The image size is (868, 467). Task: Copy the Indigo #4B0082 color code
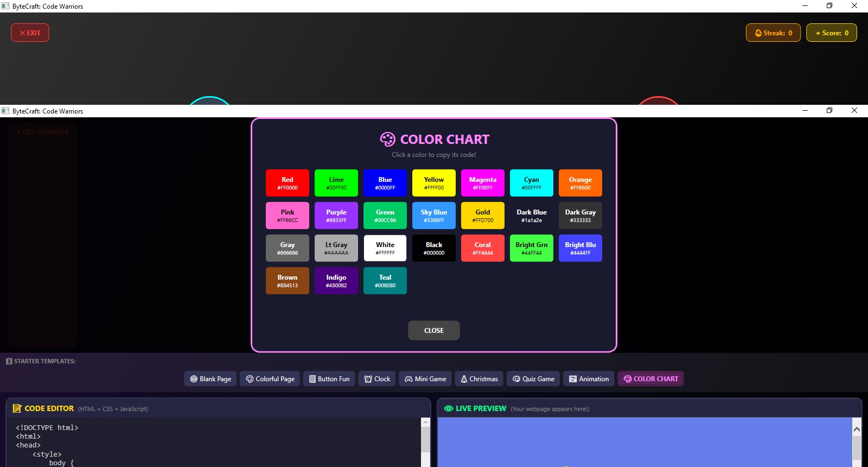[x=336, y=281]
